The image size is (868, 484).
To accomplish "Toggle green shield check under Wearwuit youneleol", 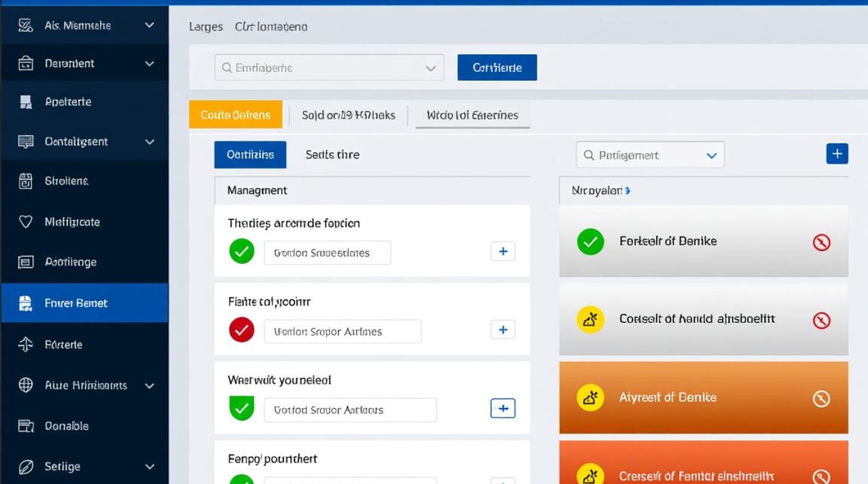I will coord(242,408).
